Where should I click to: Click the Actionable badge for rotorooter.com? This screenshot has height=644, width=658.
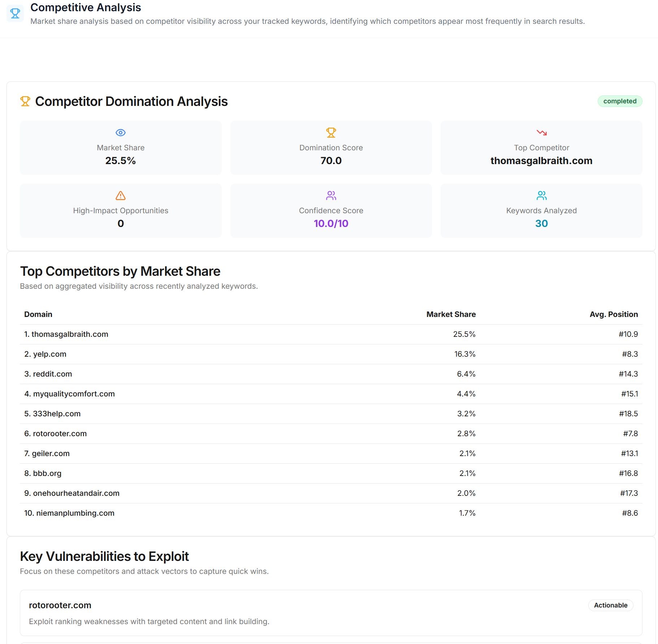(610, 605)
